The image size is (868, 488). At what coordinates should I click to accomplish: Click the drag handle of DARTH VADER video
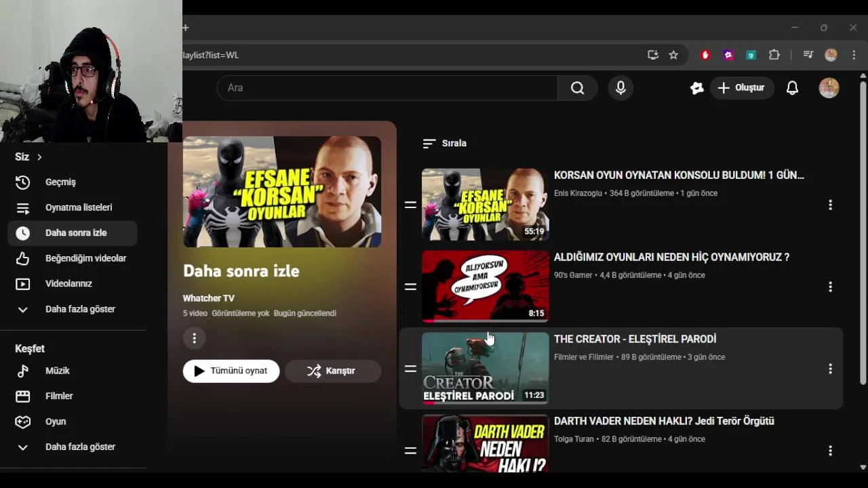[x=410, y=451]
